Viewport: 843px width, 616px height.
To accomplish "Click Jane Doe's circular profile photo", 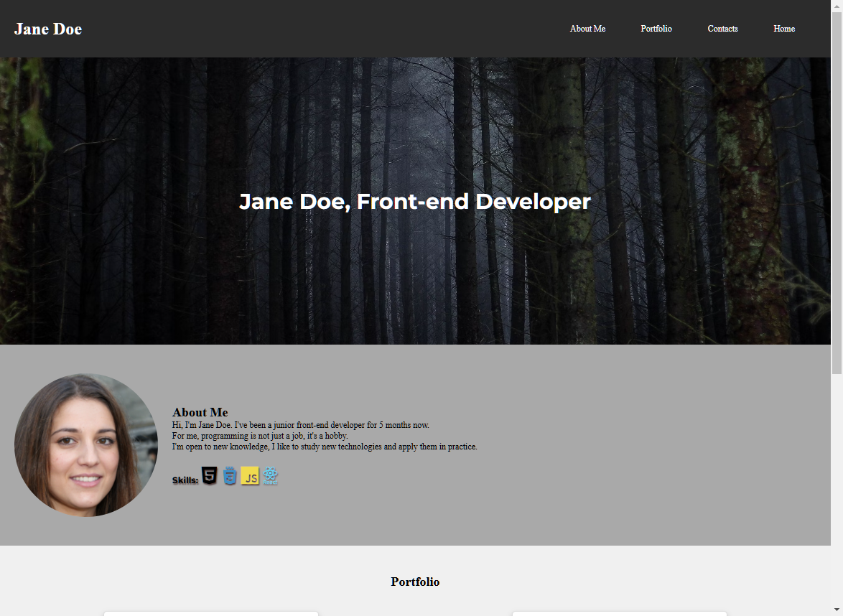I will (x=86, y=445).
